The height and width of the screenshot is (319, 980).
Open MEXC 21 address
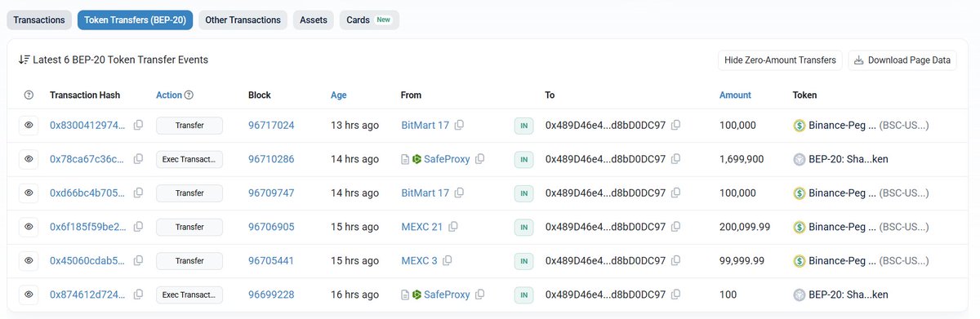click(x=422, y=227)
